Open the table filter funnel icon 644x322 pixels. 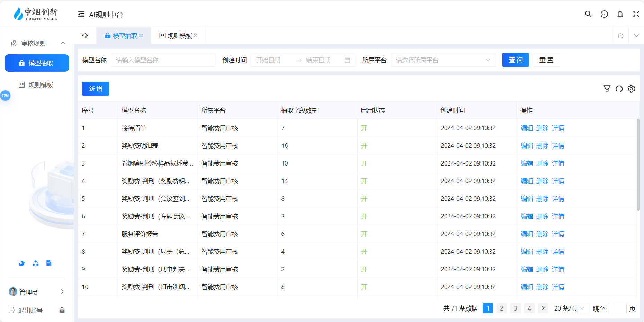(607, 89)
